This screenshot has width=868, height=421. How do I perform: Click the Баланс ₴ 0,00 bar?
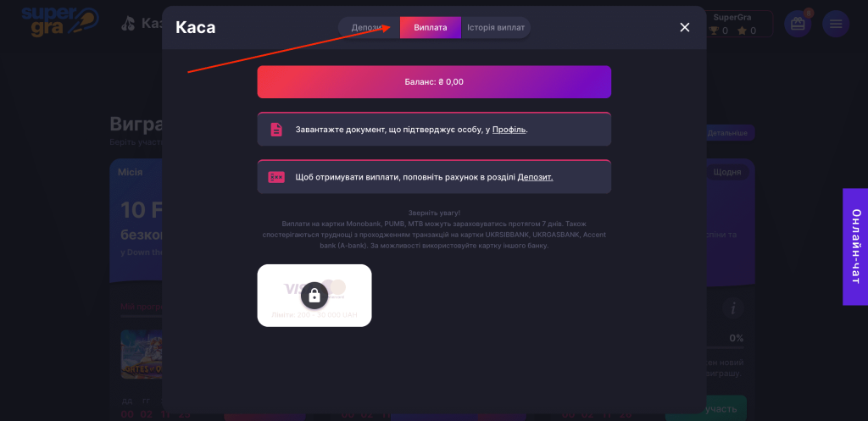[434, 82]
